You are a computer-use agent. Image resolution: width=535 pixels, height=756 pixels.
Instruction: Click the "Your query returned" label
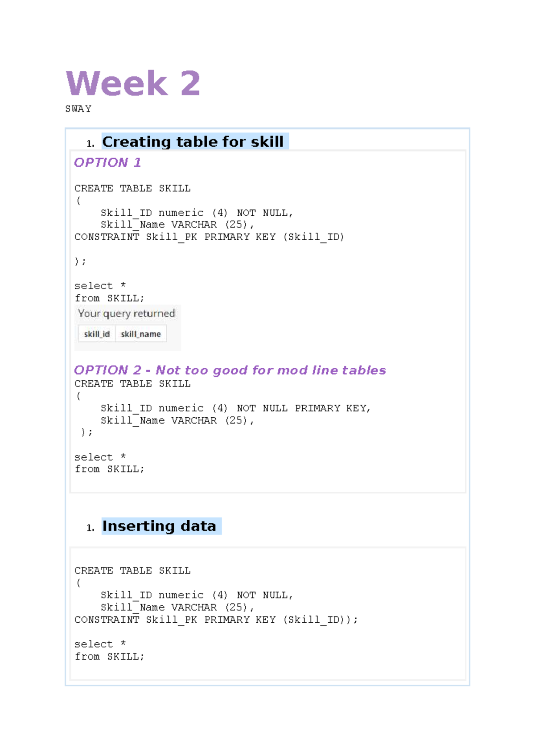[x=127, y=313]
